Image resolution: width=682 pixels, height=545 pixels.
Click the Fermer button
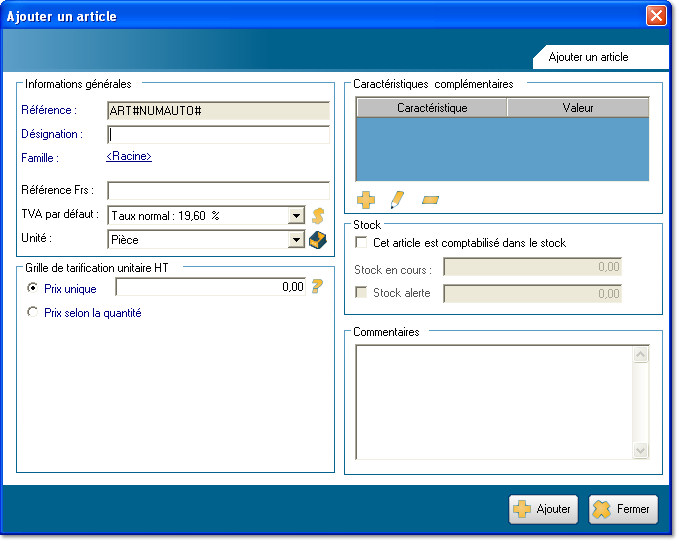[623, 509]
